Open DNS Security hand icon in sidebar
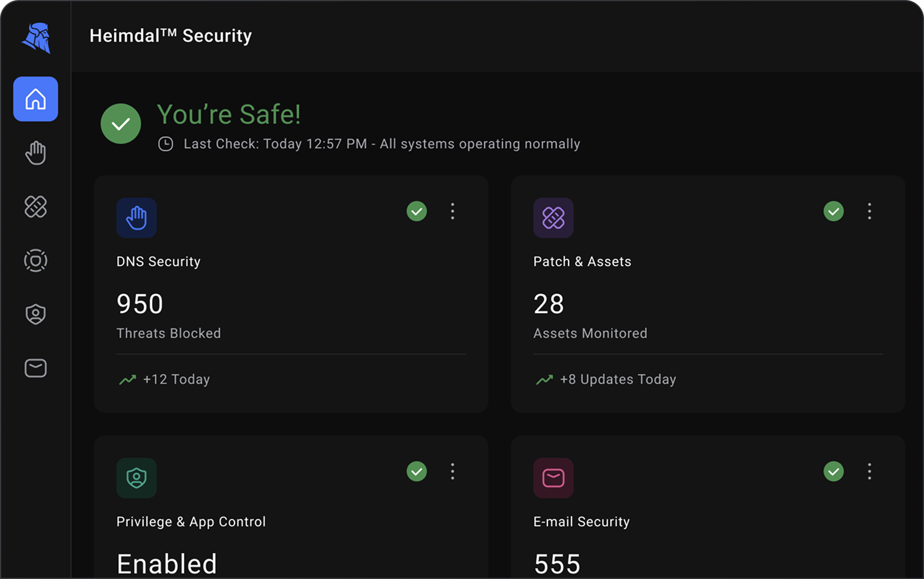Viewport: 924px width, 579px height. 35,153
